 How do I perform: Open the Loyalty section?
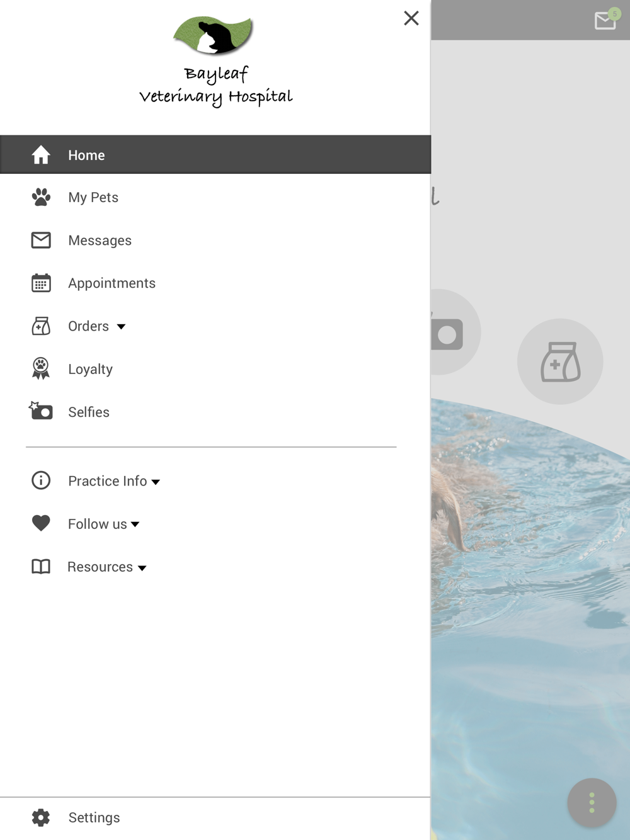click(91, 370)
